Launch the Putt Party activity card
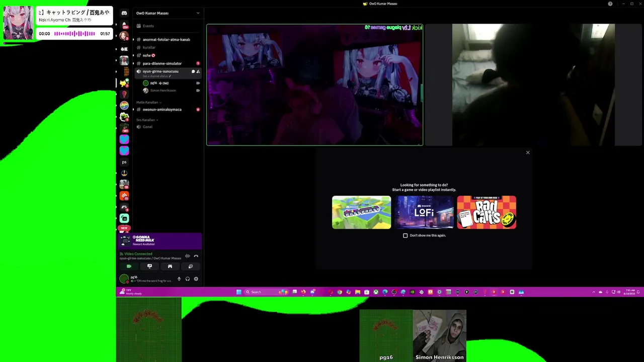The height and width of the screenshot is (362, 644). coord(361,212)
